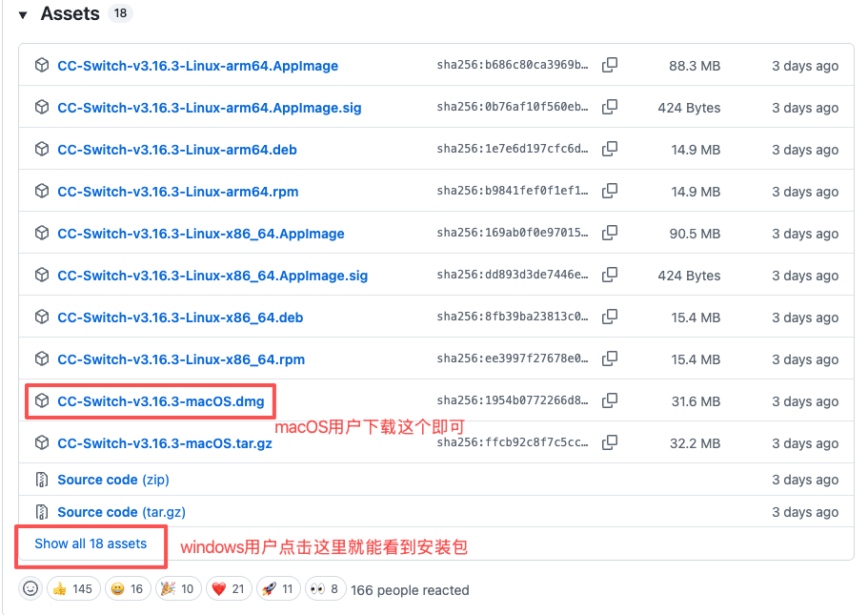Viewport: 868px width, 615px height.
Task: Download Source code (zip)
Action: point(113,480)
